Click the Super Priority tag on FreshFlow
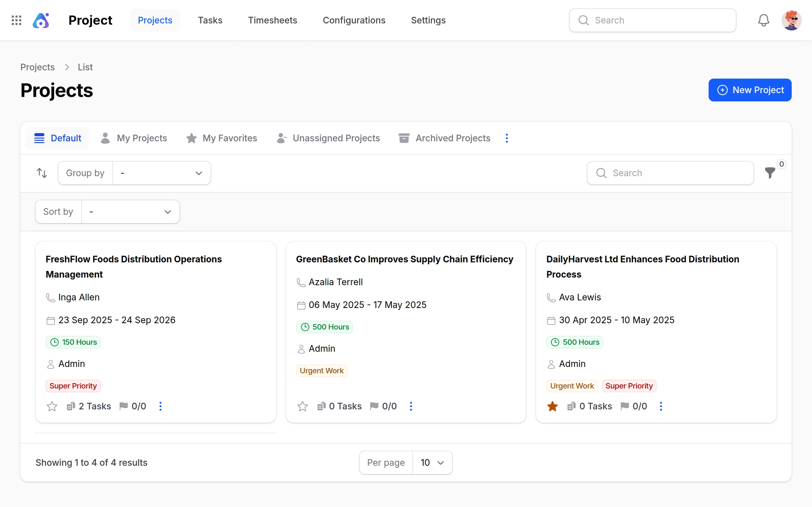The width and height of the screenshot is (812, 507). point(73,386)
